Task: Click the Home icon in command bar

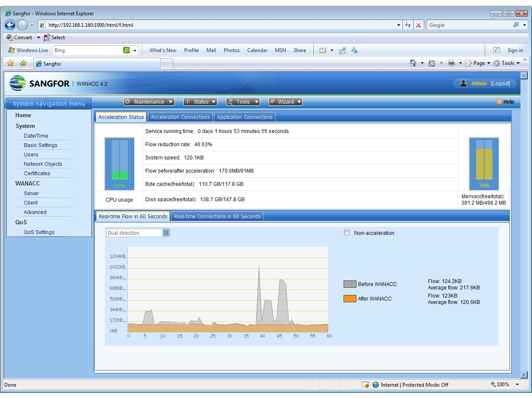Action: tap(413, 63)
